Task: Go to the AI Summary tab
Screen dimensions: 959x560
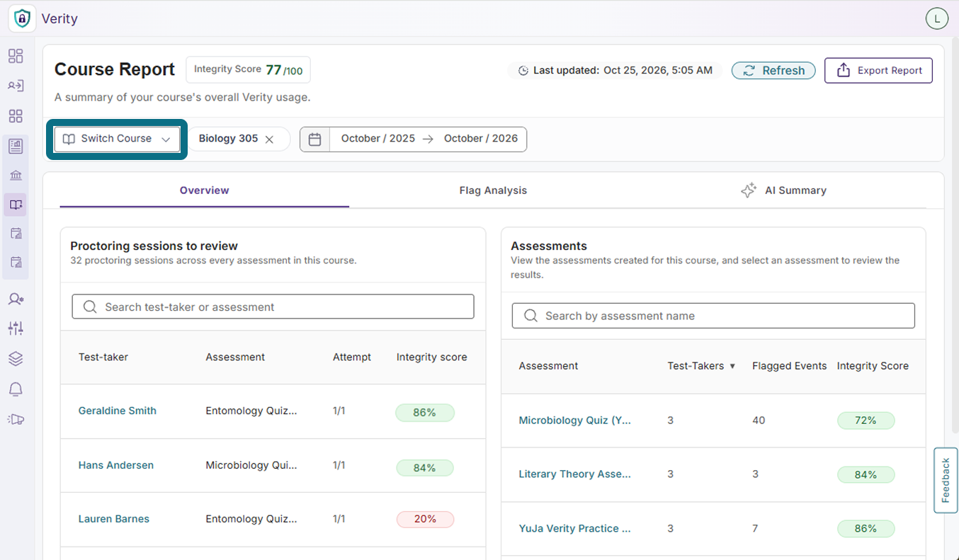Action: [783, 190]
